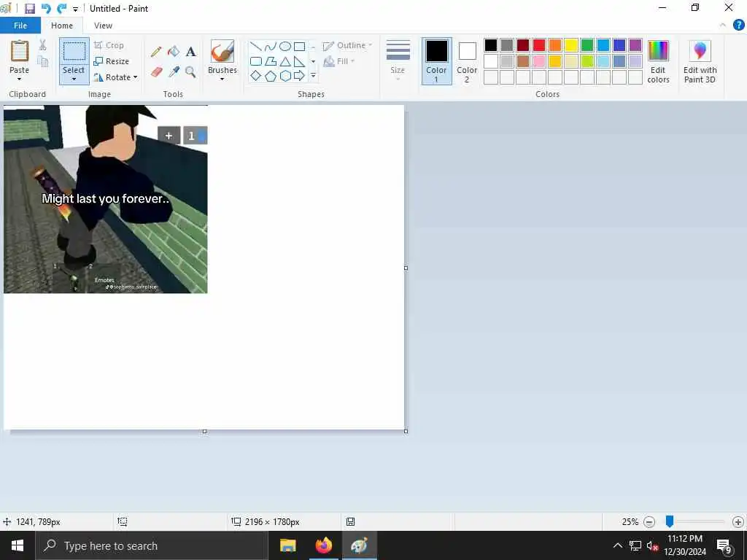Screen dimensions: 747x560
Task: Open the Rotate dropdown
Action: 116,77
